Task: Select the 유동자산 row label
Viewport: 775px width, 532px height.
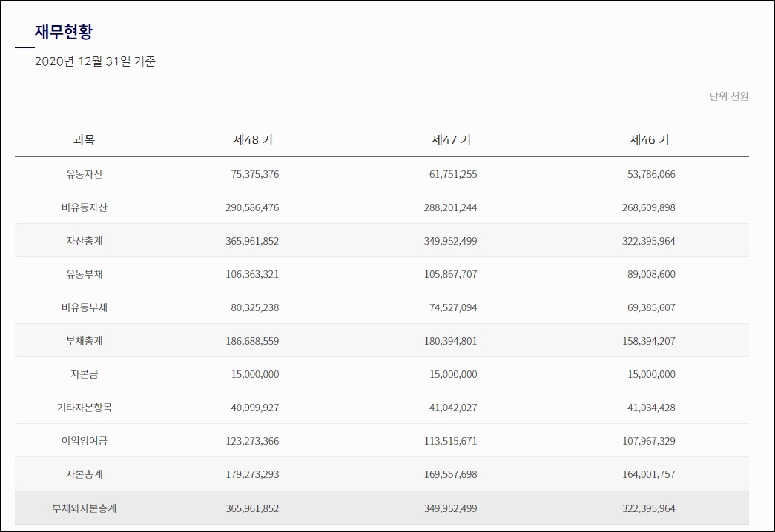Action: [x=85, y=174]
